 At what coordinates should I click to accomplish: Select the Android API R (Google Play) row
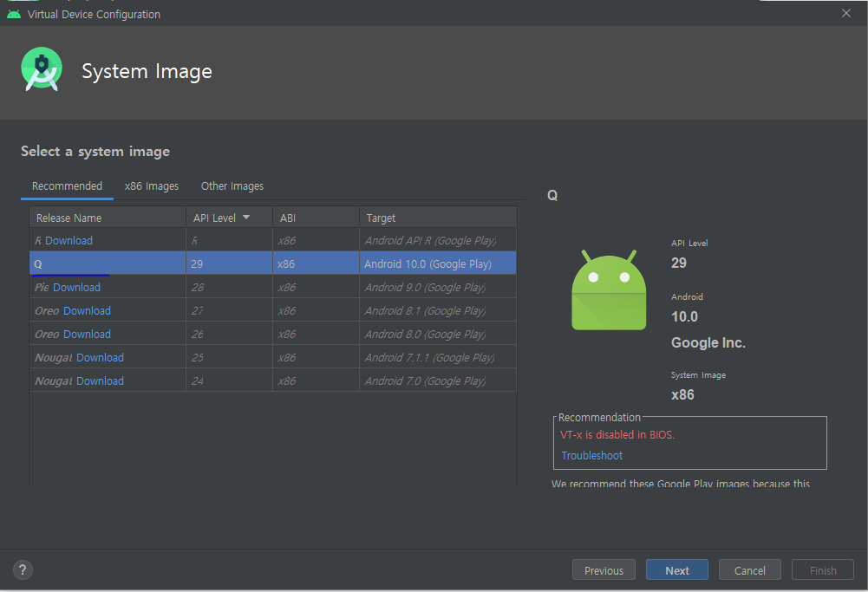coord(273,241)
